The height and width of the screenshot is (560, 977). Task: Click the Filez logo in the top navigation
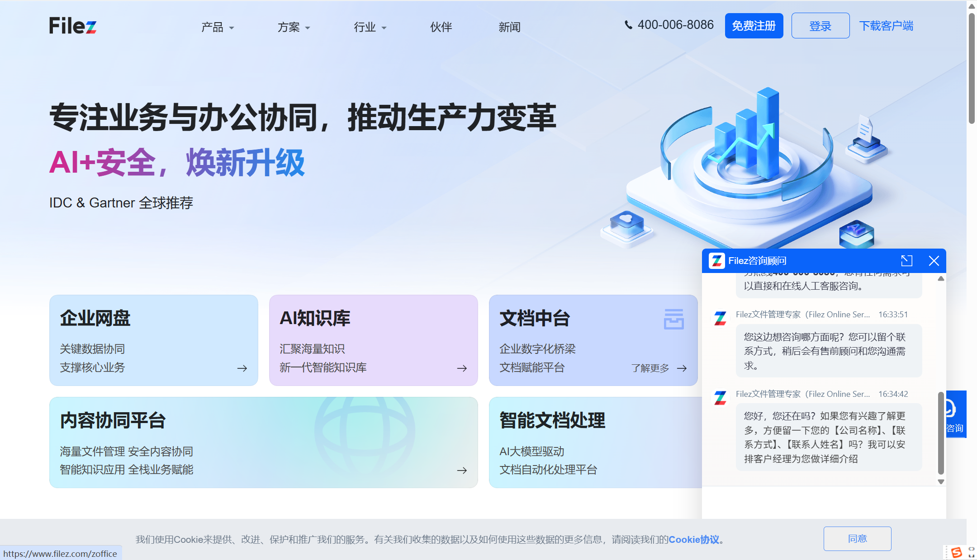(x=72, y=26)
